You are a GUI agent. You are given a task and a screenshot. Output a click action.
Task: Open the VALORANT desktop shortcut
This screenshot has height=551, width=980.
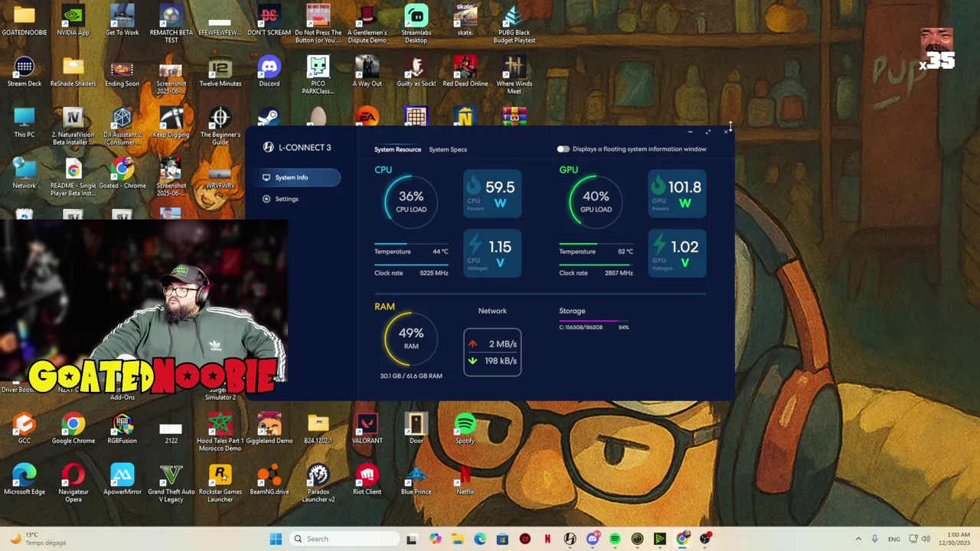point(367,429)
